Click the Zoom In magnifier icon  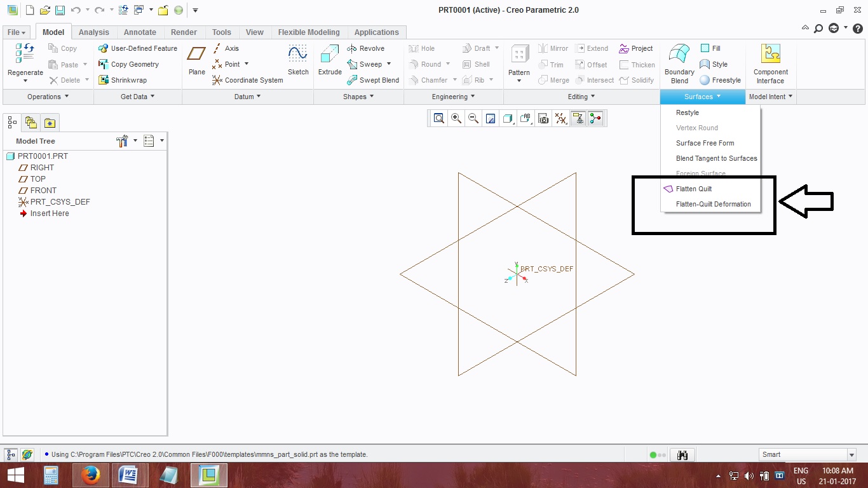(x=456, y=118)
